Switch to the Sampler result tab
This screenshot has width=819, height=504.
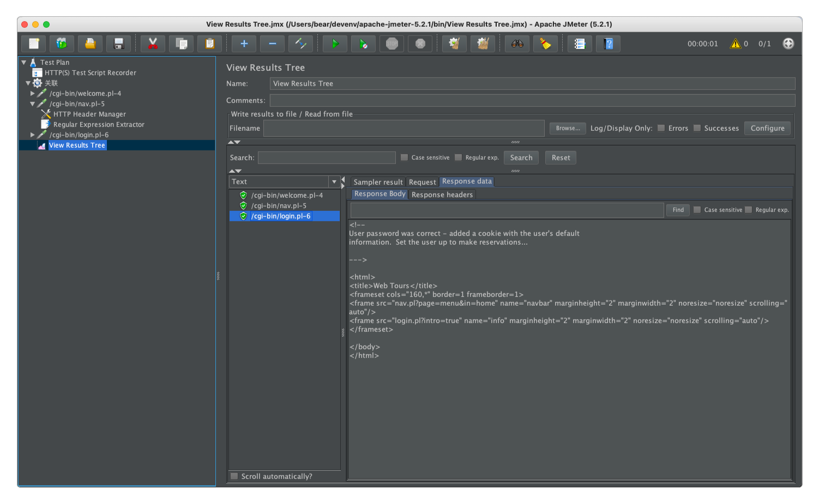tap(378, 182)
